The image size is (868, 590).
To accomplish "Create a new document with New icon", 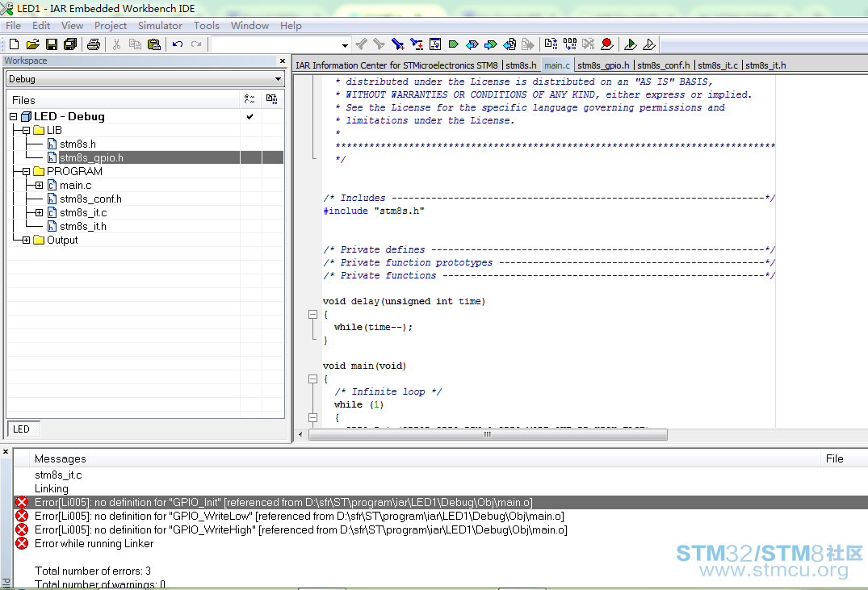I will point(15,44).
